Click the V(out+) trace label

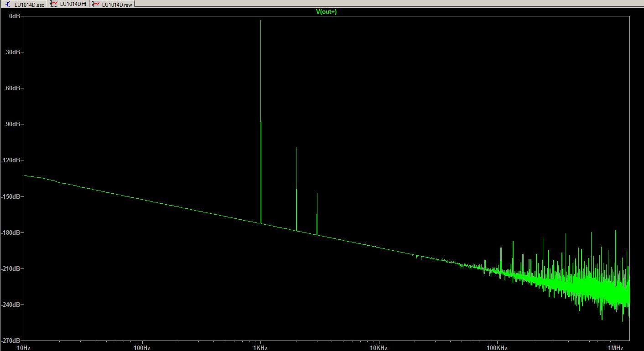coord(326,12)
